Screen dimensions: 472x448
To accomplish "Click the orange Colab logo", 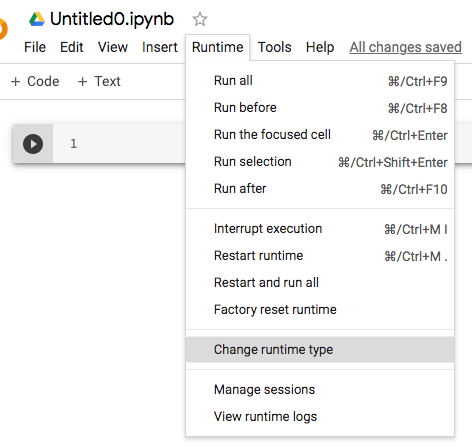I will click(3, 29).
